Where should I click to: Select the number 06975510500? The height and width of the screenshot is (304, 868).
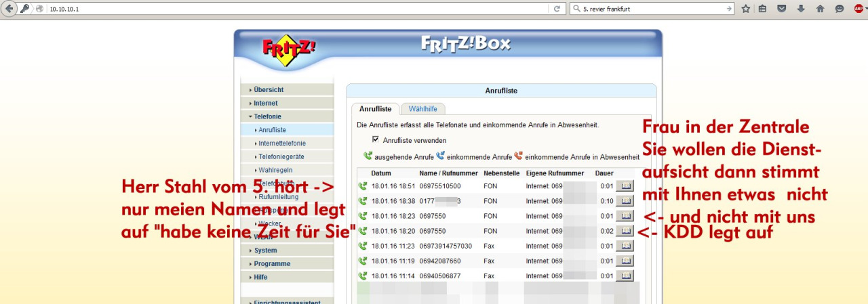pos(440,185)
